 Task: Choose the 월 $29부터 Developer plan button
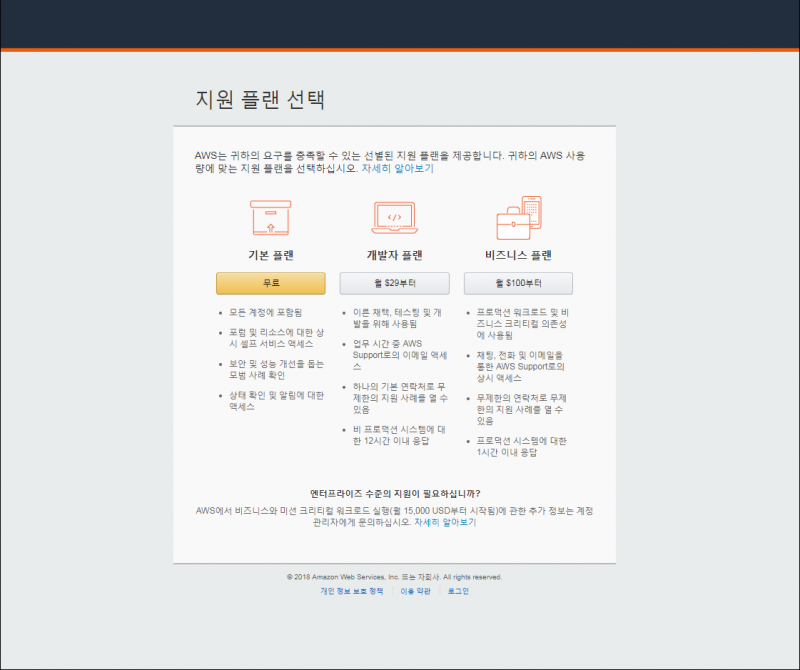394,283
